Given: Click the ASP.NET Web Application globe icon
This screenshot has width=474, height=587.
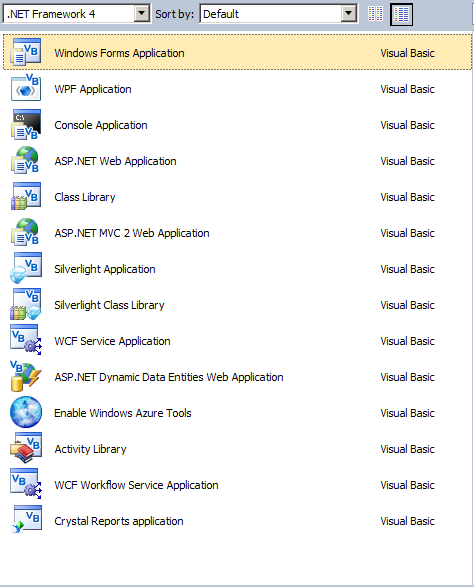Looking at the screenshot, I should point(25,160).
